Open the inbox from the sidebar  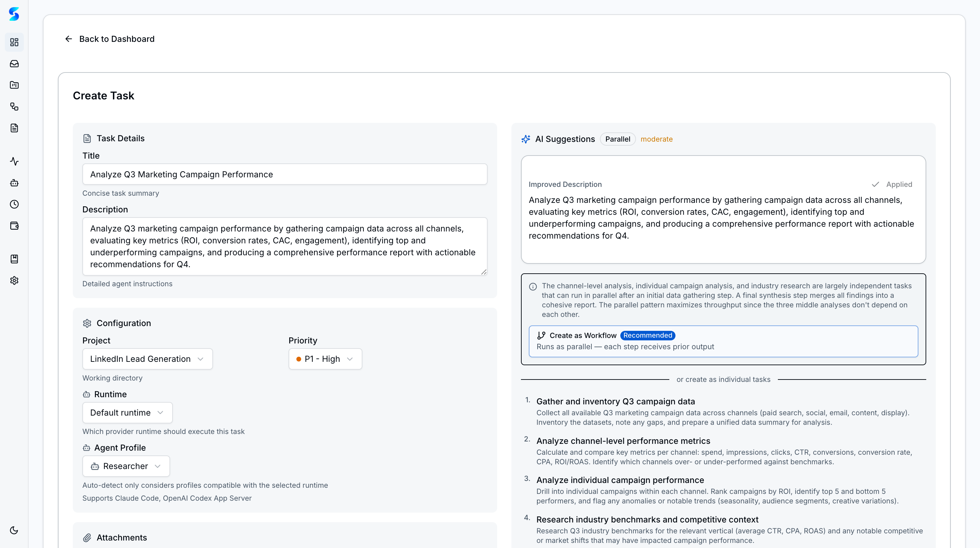[x=14, y=64]
